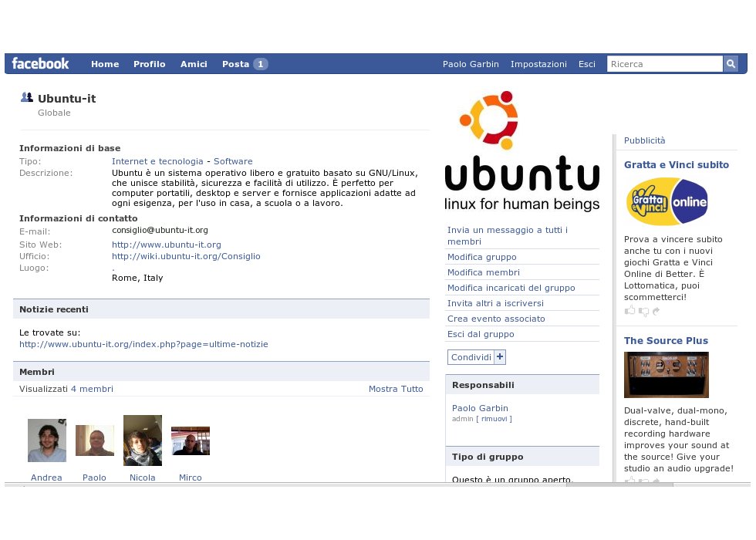756x540 pixels.
Task: Open the Internet e tecnologia link
Action: click(x=157, y=161)
